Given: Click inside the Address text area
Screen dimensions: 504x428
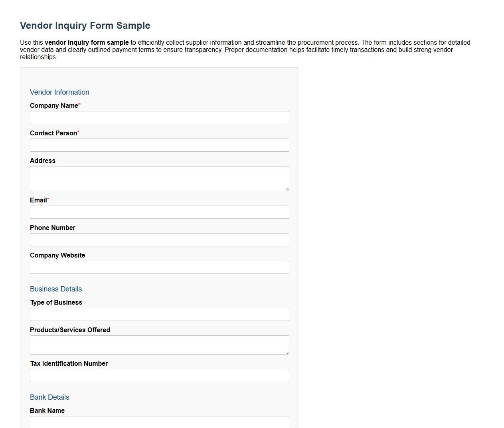Looking at the screenshot, I should click(x=159, y=178).
